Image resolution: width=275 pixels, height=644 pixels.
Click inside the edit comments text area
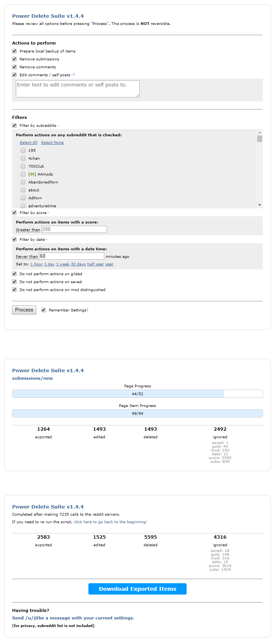[x=78, y=89]
